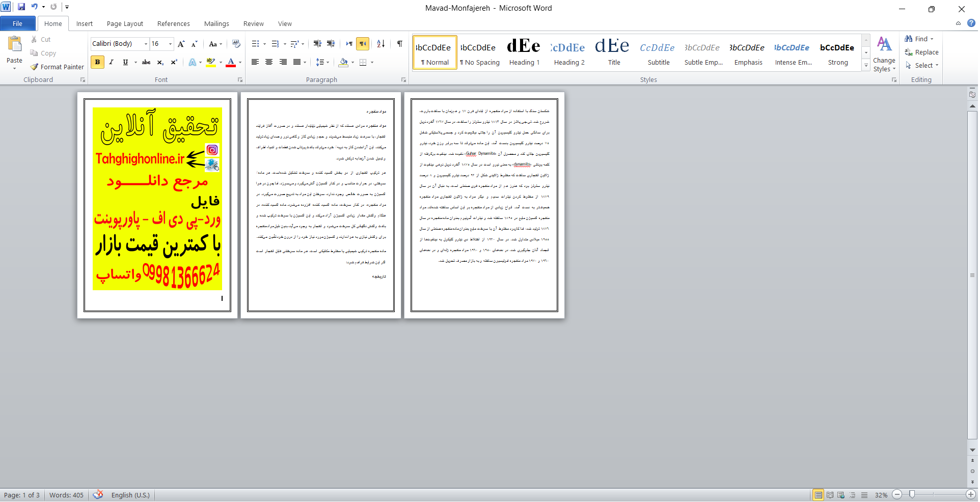Zoom out with minus button
The height and width of the screenshot is (502, 980).
[897, 494]
